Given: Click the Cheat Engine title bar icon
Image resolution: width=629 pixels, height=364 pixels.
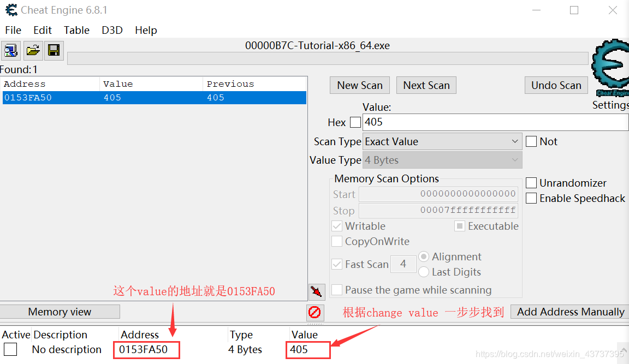Looking at the screenshot, I should [11, 10].
